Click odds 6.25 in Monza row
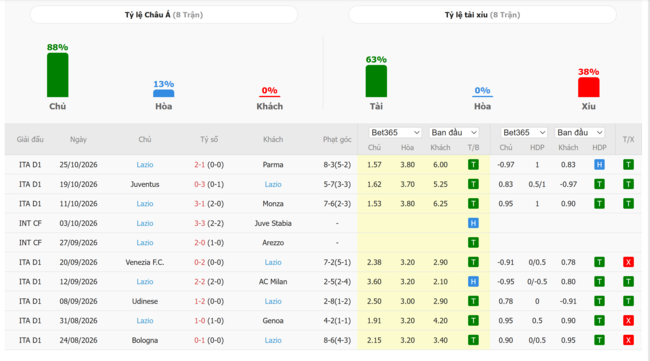The height and width of the screenshot is (361, 650). tap(440, 204)
